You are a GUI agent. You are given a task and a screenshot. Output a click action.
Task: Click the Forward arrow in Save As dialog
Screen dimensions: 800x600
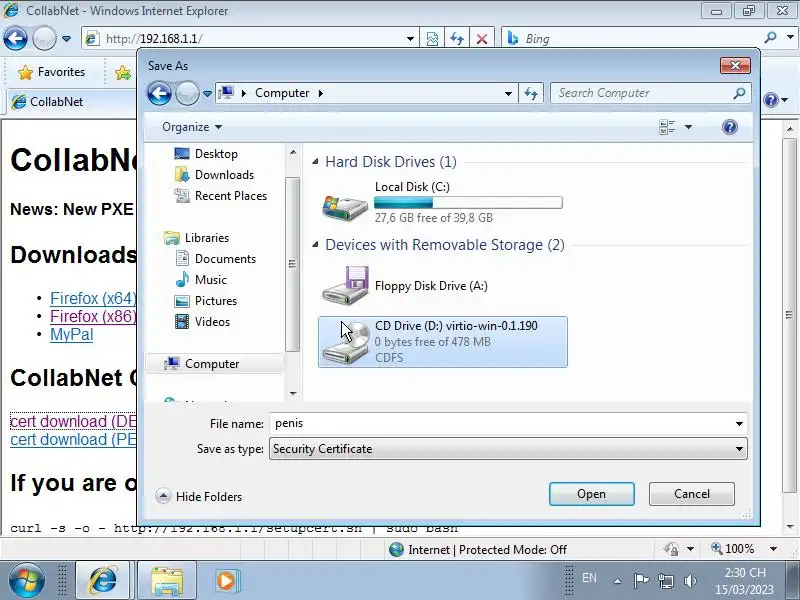click(x=187, y=93)
